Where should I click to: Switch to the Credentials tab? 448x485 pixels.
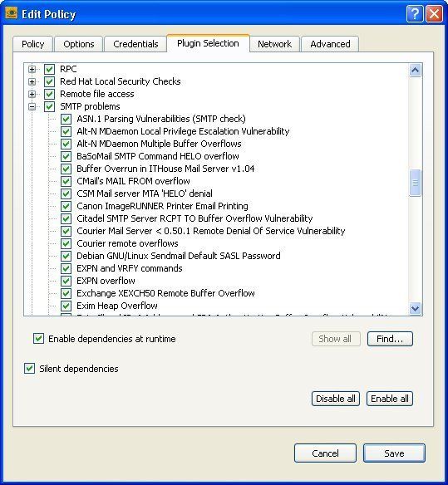click(x=135, y=44)
